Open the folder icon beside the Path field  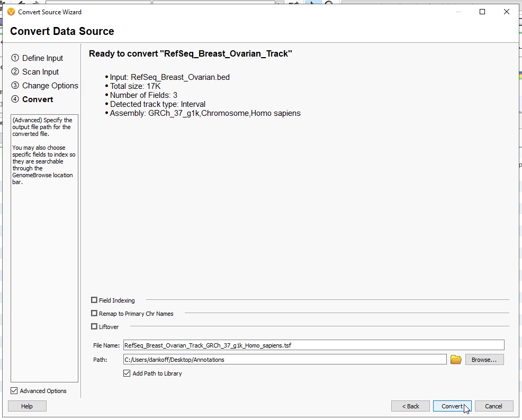coord(456,359)
